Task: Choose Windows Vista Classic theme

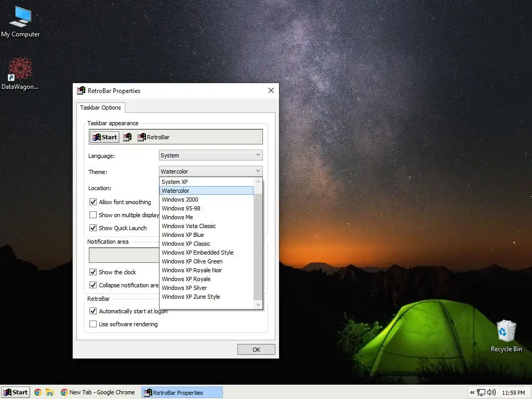Action: click(x=206, y=226)
